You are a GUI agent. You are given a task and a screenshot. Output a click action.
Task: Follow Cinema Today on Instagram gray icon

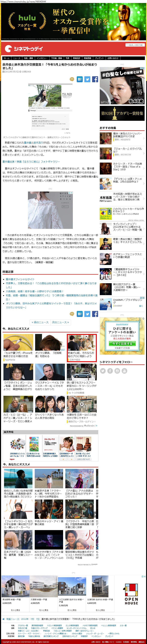pyautogui.click(x=117, y=371)
